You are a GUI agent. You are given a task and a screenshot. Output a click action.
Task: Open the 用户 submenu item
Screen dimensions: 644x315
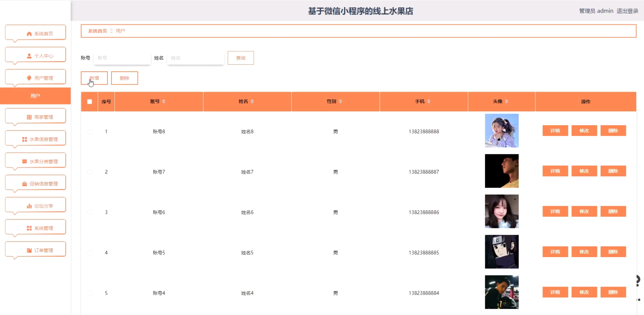(x=35, y=96)
